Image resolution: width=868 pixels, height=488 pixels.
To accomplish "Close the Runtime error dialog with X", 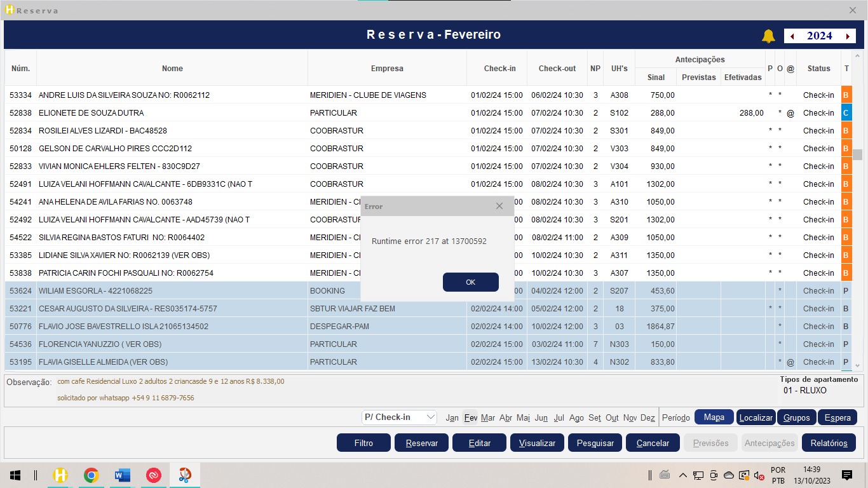I will click(499, 206).
